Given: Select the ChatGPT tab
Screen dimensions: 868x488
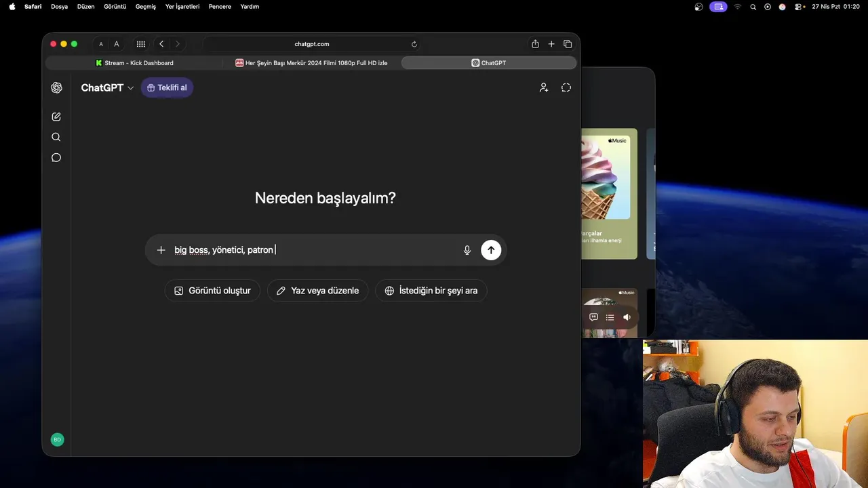Looking at the screenshot, I should [x=489, y=63].
